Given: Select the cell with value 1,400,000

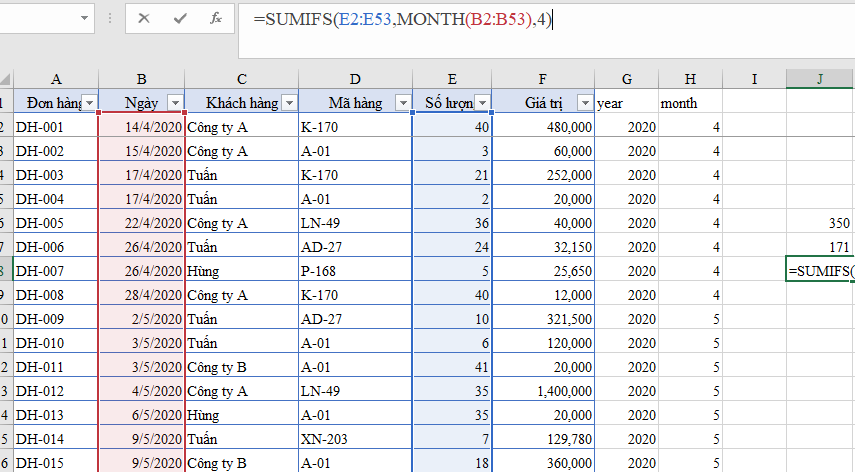Looking at the screenshot, I should click(544, 390).
